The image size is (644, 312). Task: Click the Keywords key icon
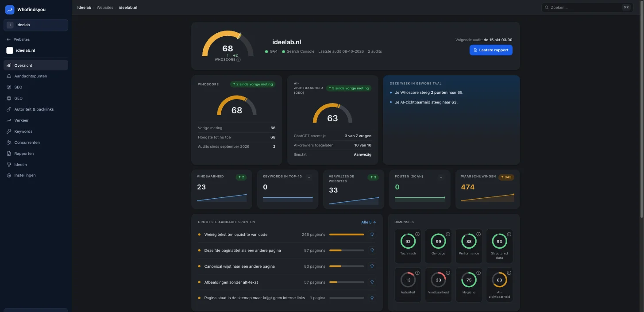pos(9,131)
